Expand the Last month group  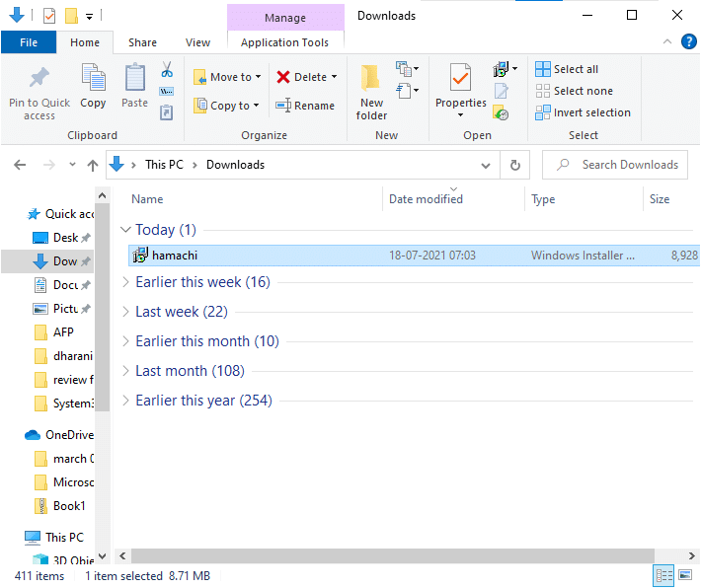[190, 371]
